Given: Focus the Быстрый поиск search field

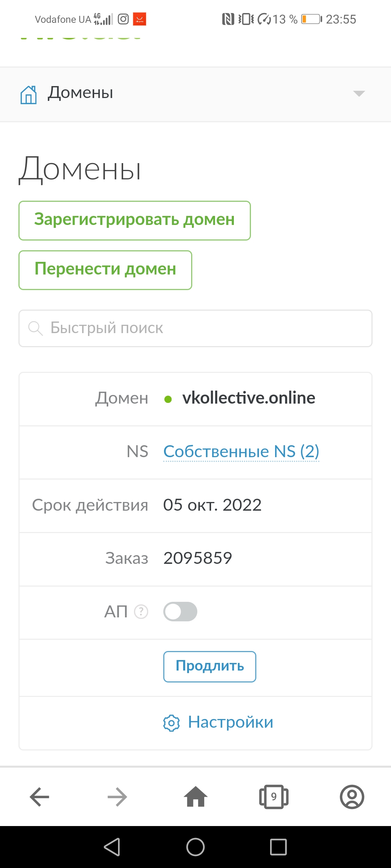Looking at the screenshot, I should [203, 328].
